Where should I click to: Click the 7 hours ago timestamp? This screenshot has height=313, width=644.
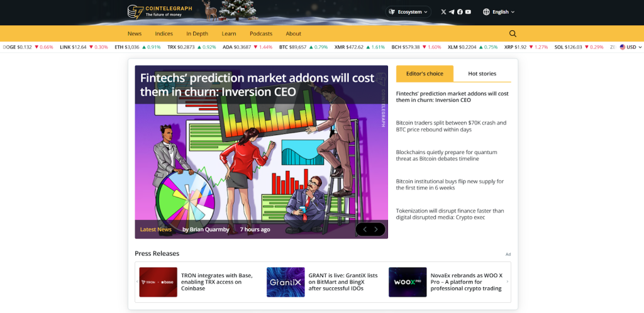pos(255,229)
